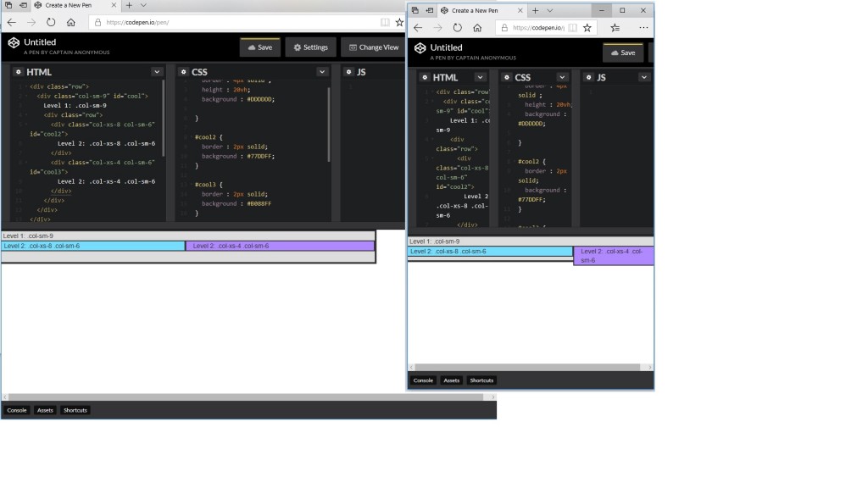This screenshot has height=488, width=868.
Task: Add favorite star in the right browser window
Action: tap(587, 28)
